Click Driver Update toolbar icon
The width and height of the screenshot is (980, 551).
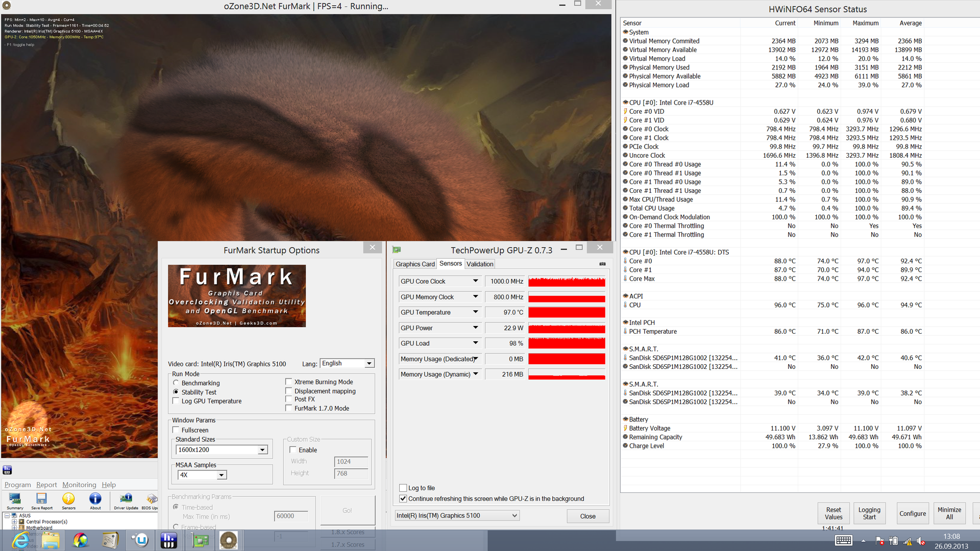tap(126, 501)
